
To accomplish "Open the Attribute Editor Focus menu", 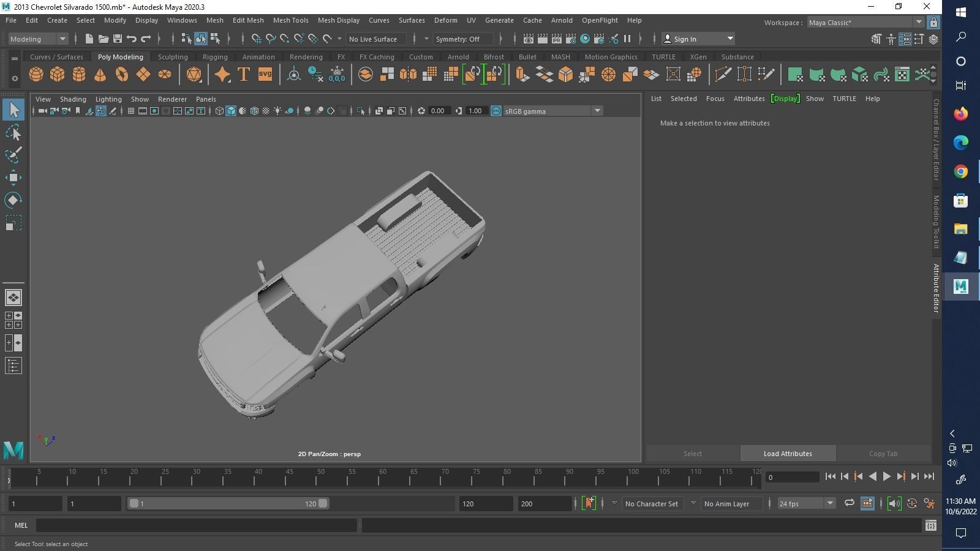I will pyautogui.click(x=715, y=99).
